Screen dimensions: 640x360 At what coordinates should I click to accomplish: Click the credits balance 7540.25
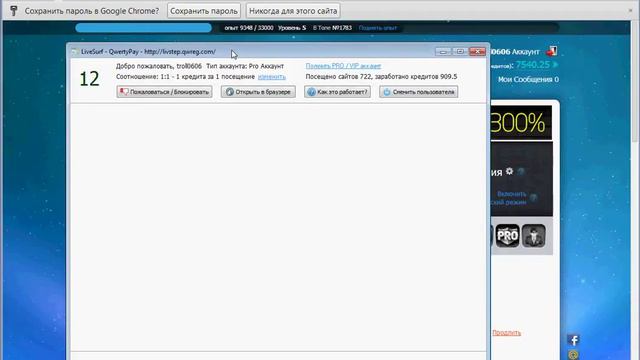(533, 64)
